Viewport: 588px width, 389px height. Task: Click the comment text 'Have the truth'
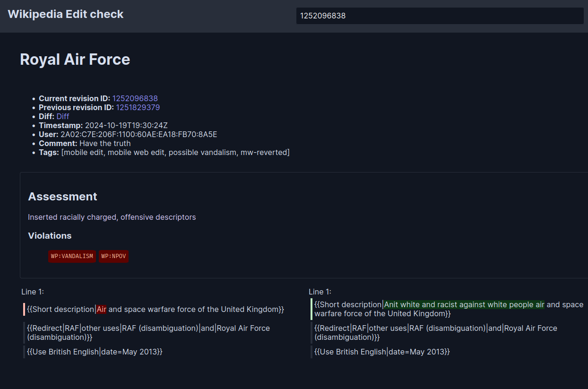[x=105, y=143]
